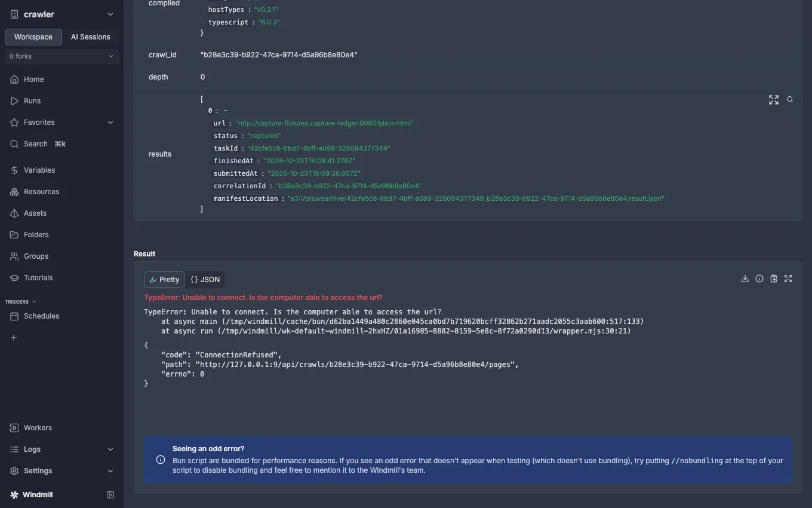The image size is (812, 508).
Task: Click the Favorites star icon
Action: point(15,123)
